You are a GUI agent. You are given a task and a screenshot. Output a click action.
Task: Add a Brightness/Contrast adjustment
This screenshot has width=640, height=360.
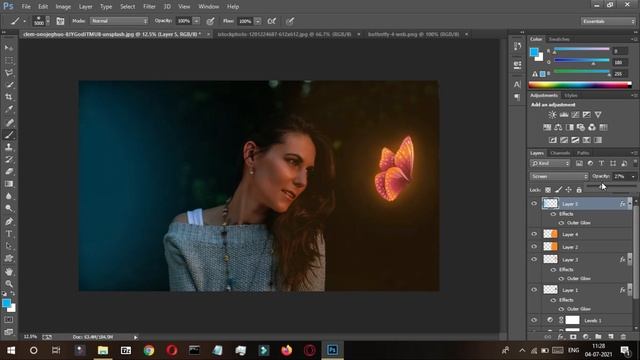pos(552,115)
